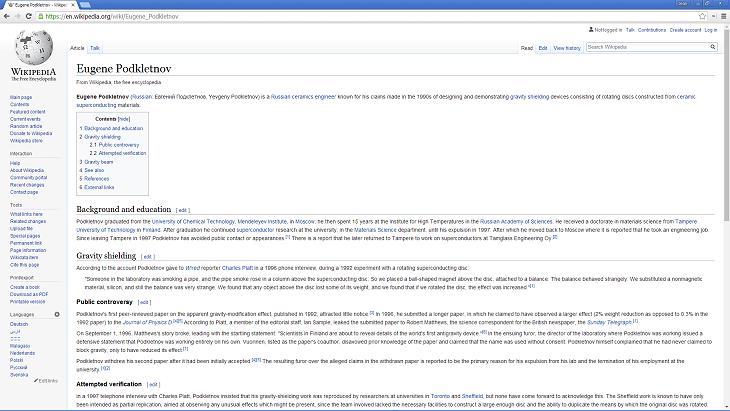Screen dimensions: 730x411
Task: Open the user Talk link at top right
Action: 630,30
